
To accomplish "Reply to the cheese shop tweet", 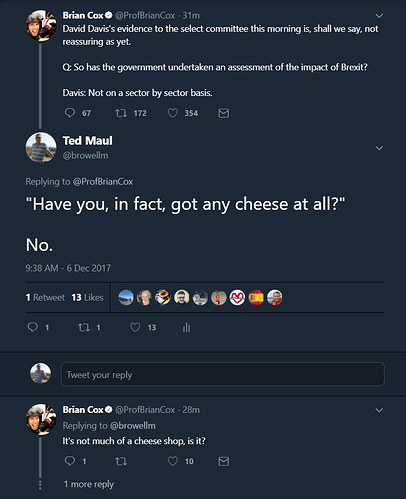I will coord(70,461).
